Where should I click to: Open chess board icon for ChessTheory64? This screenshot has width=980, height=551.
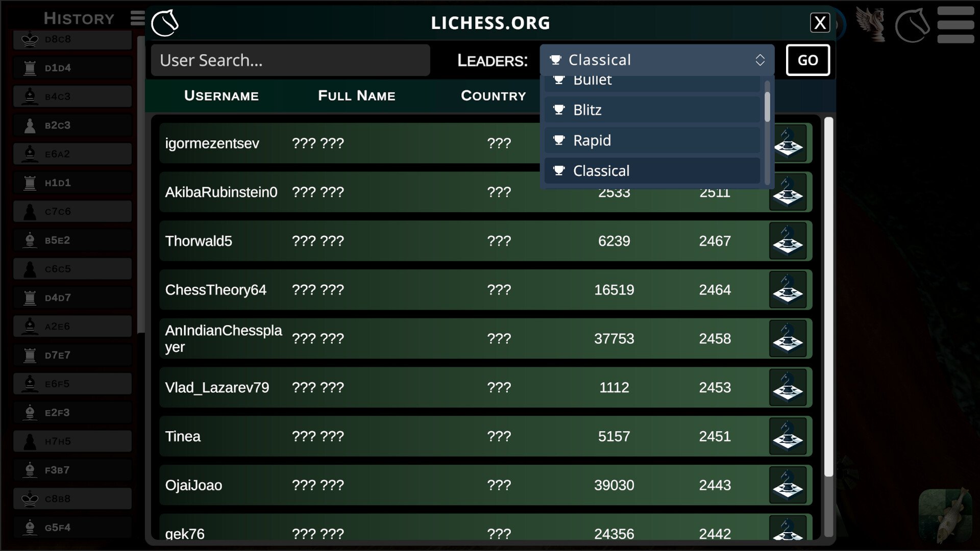tap(788, 290)
